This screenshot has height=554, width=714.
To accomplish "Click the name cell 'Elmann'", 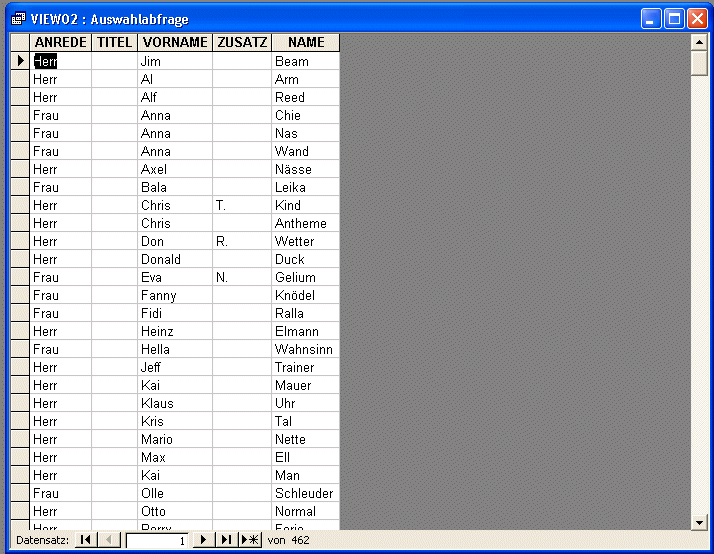I will [306, 331].
